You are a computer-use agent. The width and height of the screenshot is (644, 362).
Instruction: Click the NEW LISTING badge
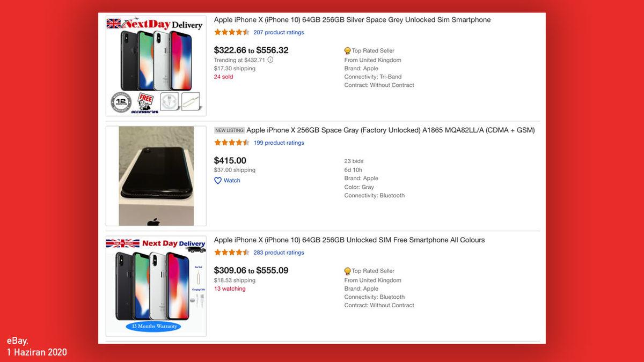pyautogui.click(x=229, y=130)
